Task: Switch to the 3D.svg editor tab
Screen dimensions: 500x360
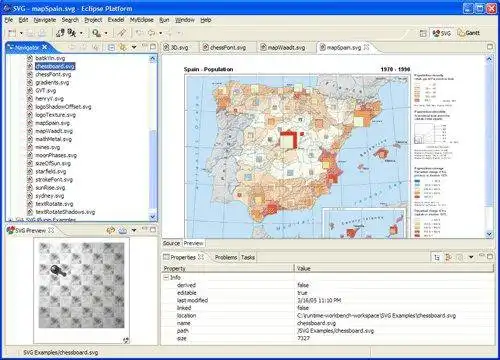Action: tap(176, 48)
